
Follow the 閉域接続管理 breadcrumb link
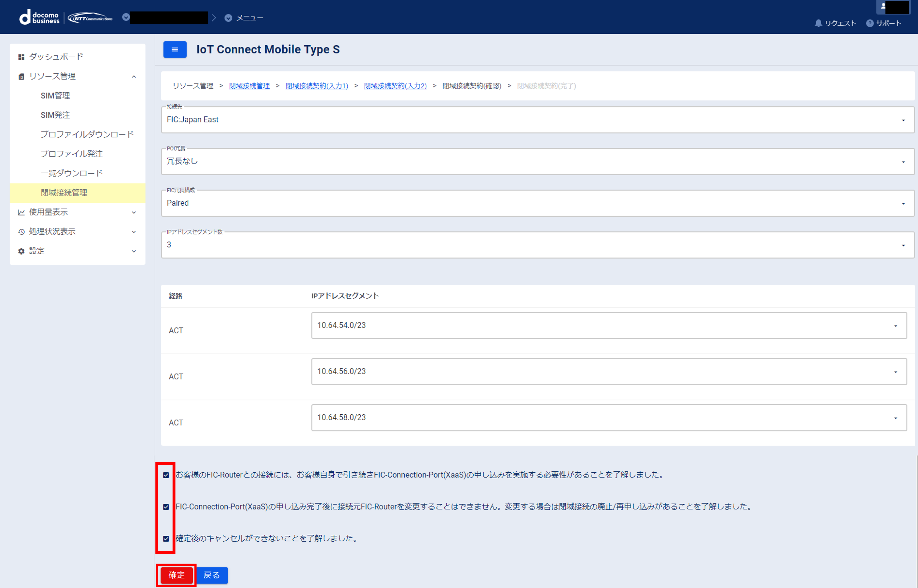pos(249,86)
